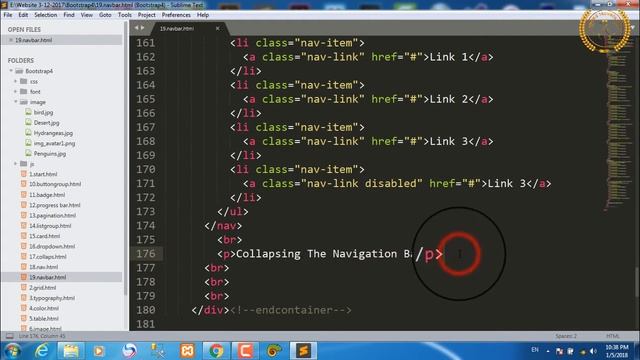The height and width of the screenshot is (360, 640).
Task: Click image icon beside Penguins.jpg
Action: coord(28,153)
